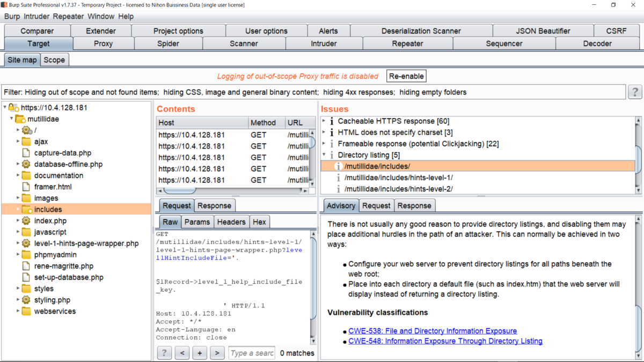Expand the webservices folder node
The height and width of the screenshot is (362, 644).
click(x=18, y=311)
